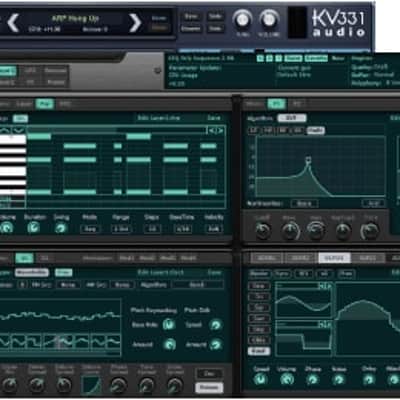Adjust the fifth filter knob in the row
This screenshot has width=400, height=400.
coord(370,230)
